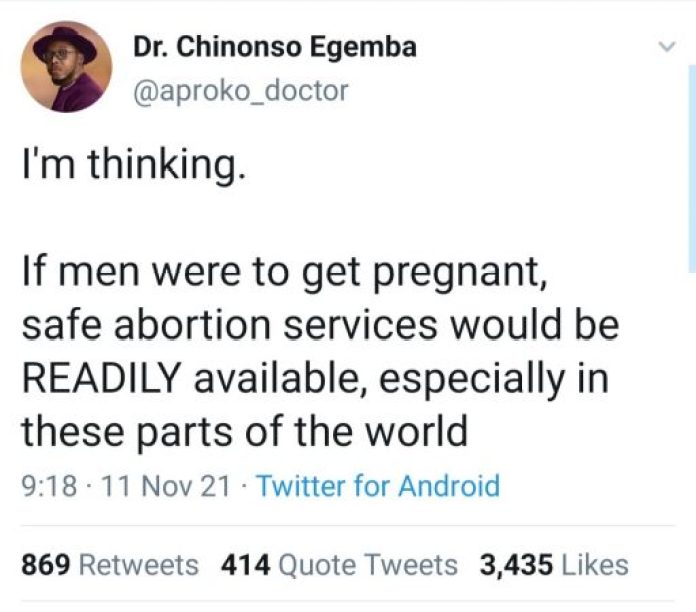
Task: Click the blue scrollbar on the right edge
Action: coord(691,170)
